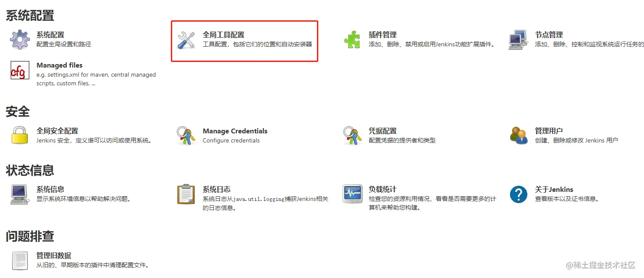The width and height of the screenshot is (644, 278).
Task: Go to 插件管理
Action: pos(382,35)
